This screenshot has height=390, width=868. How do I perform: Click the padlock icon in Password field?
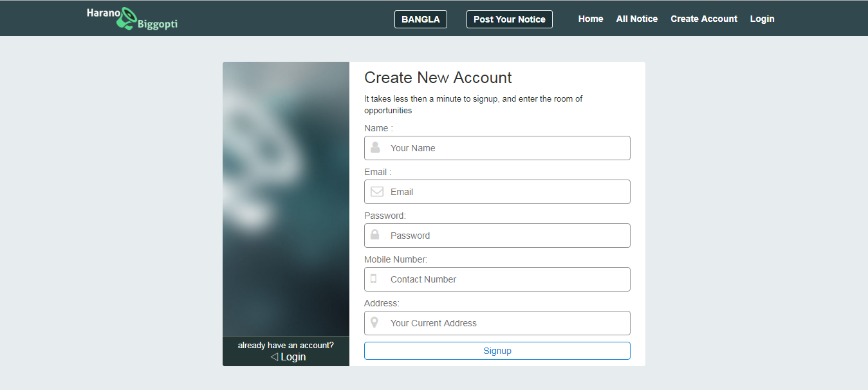375,235
